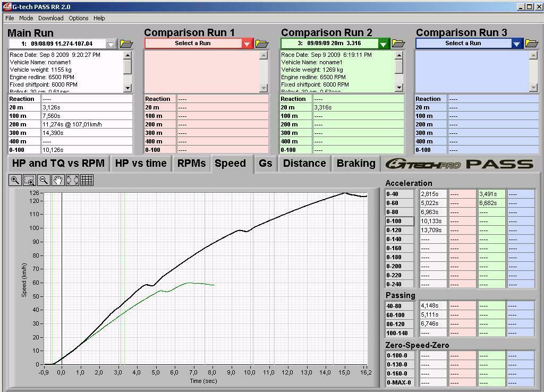This screenshot has height=392, width=544.
Task: Click the green 0-40 value 3,491s
Action: click(491, 194)
